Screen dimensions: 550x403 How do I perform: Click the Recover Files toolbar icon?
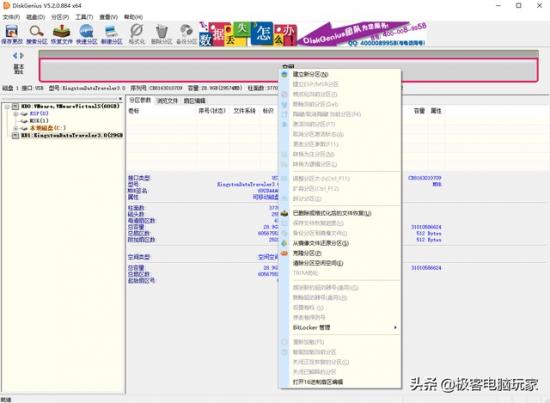(x=61, y=32)
